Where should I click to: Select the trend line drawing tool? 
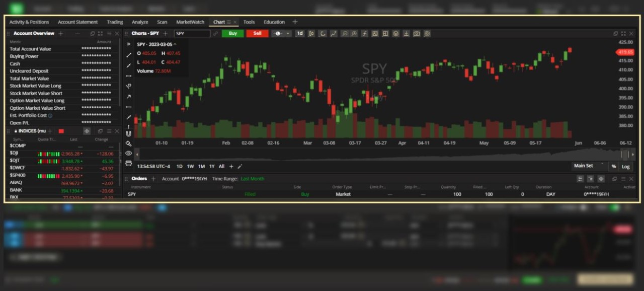[x=128, y=55]
